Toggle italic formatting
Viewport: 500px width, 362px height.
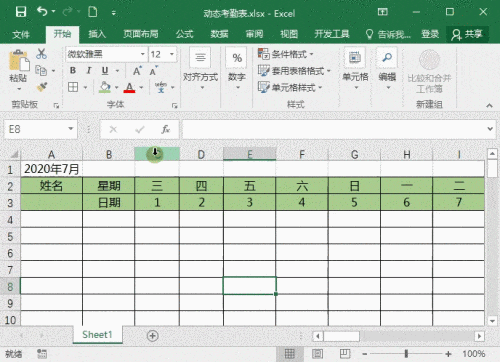point(89,70)
